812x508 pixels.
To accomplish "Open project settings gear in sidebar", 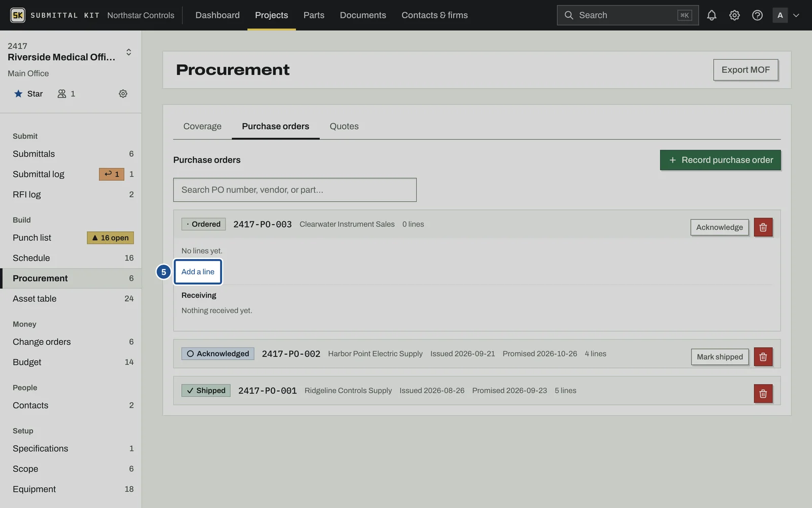I will tap(123, 93).
